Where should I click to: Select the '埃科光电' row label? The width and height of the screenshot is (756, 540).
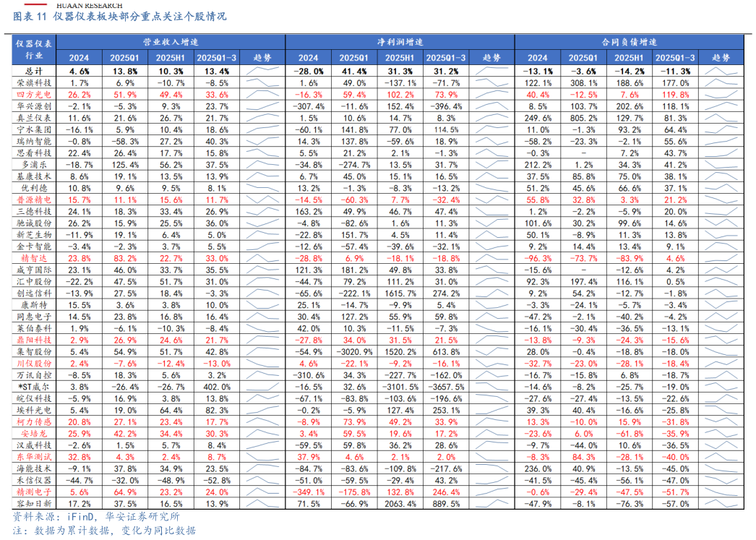tap(34, 411)
